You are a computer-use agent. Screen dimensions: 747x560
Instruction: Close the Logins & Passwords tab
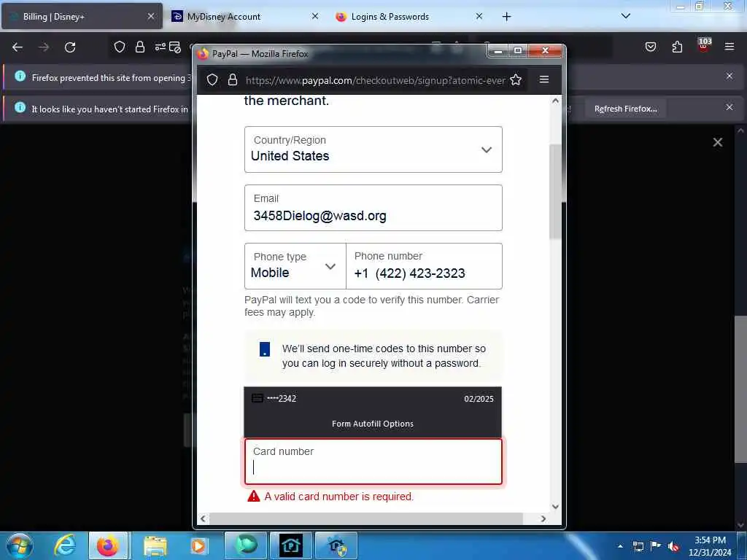coord(479,16)
